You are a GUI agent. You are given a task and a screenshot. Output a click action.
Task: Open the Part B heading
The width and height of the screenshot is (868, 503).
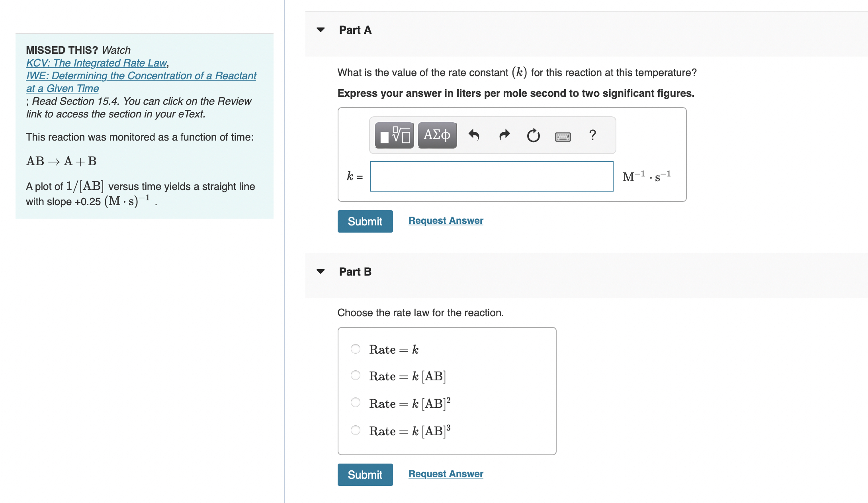355,271
